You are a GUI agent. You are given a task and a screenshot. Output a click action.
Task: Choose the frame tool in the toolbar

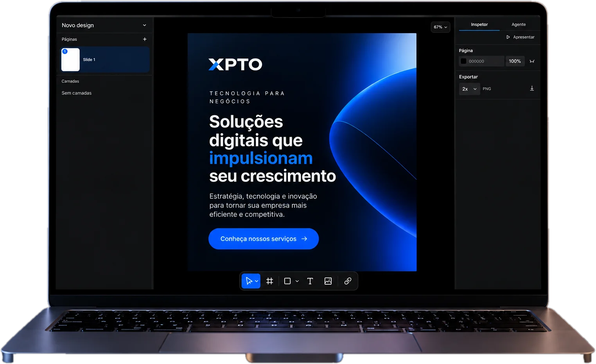[269, 281]
